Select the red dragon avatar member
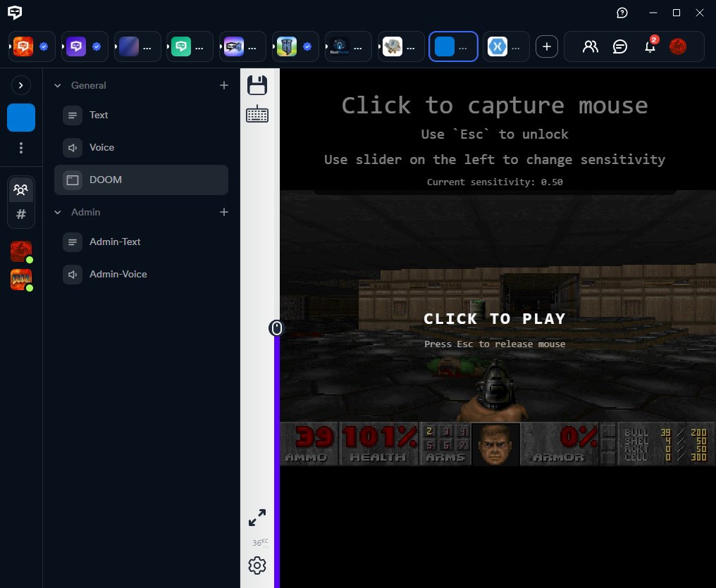This screenshot has width=716, height=588. (21, 251)
